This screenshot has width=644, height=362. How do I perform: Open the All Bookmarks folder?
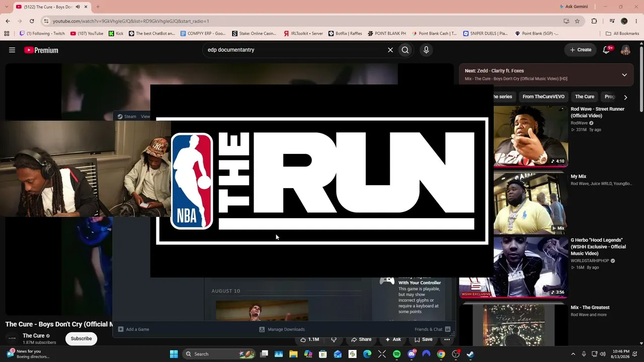pyautogui.click(x=622, y=34)
